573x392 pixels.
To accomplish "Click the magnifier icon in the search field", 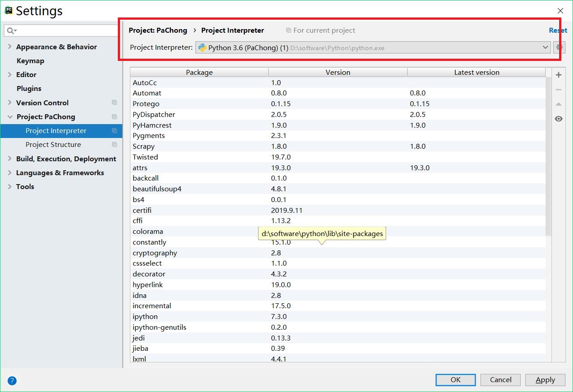I will coord(10,30).
